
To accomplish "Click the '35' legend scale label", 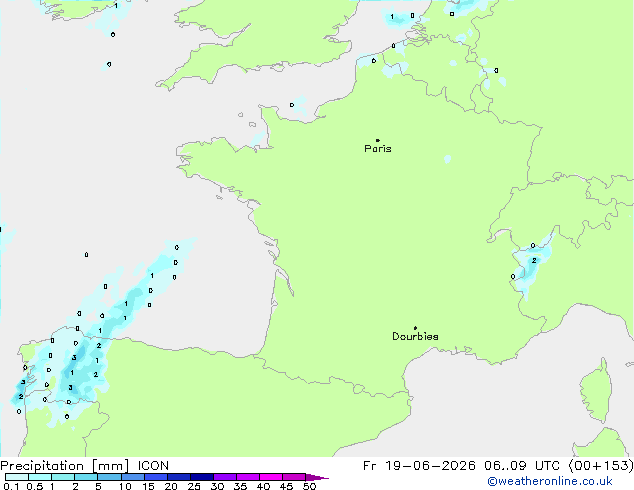I will click(240, 486).
